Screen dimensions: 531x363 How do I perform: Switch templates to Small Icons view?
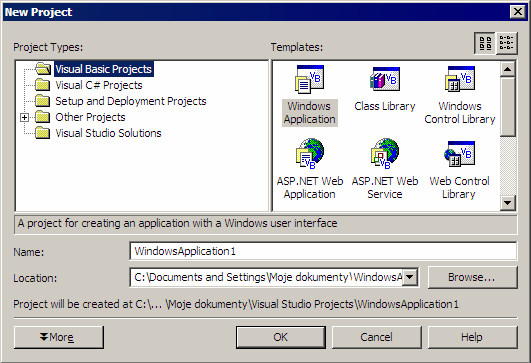coord(507,43)
